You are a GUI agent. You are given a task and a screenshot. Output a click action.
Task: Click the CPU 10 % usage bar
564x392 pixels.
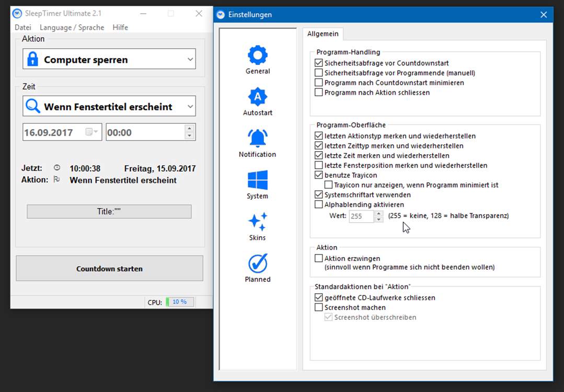[x=180, y=302]
